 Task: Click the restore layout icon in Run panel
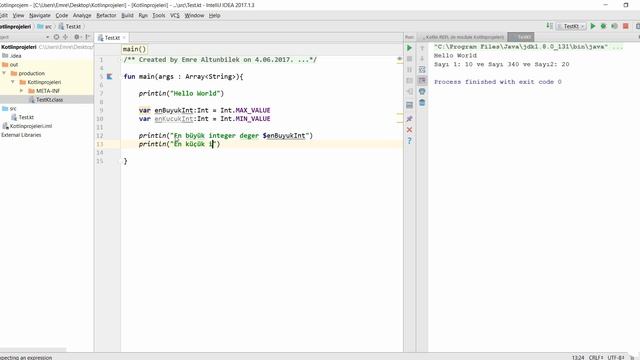(x=409, y=105)
